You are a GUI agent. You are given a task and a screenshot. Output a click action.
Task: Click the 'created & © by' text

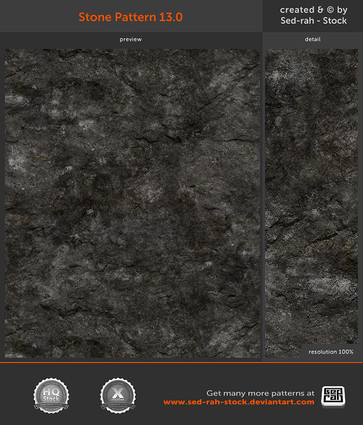pos(314,10)
